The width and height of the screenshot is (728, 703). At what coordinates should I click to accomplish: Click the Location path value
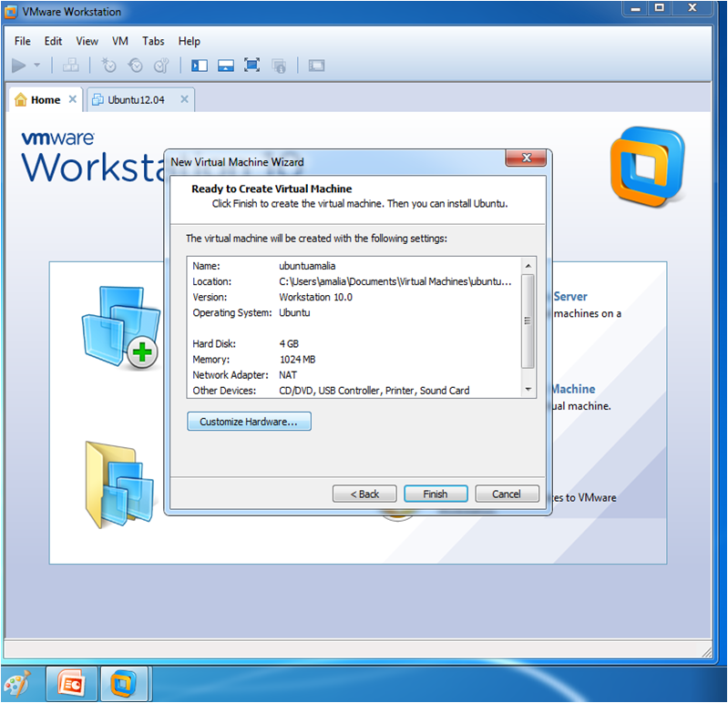395,281
